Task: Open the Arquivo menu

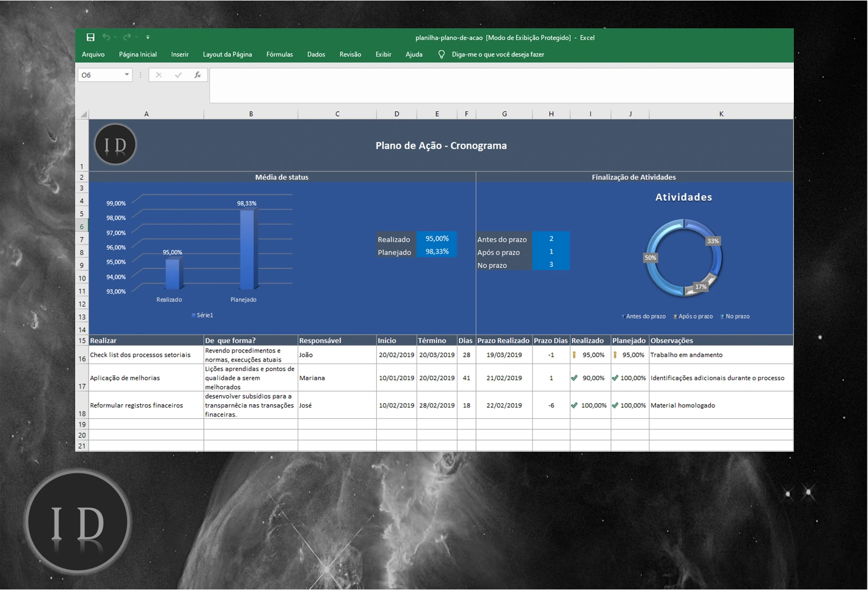Action: pyautogui.click(x=93, y=54)
